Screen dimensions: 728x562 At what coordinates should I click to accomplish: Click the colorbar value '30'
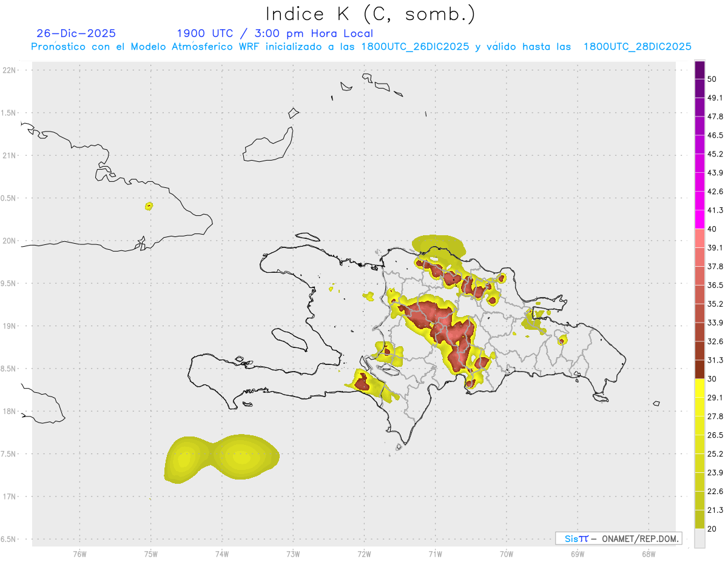pyautogui.click(x=712, y=379)
